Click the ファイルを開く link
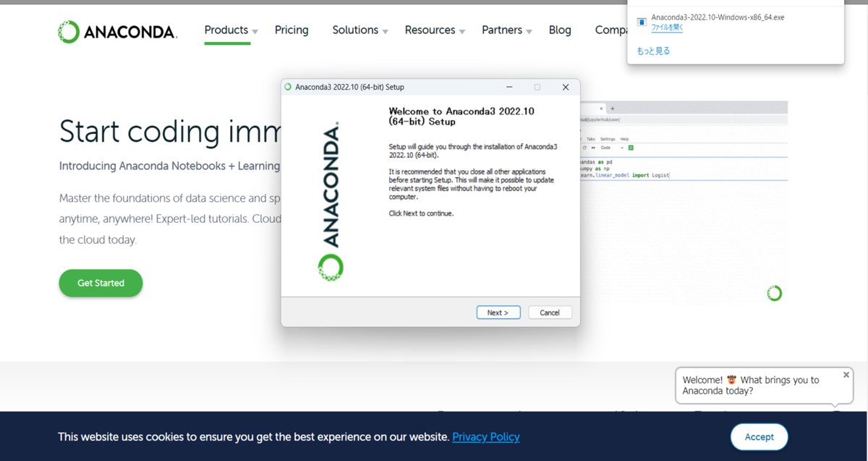 pyautogui.click(x=667, y=28)
